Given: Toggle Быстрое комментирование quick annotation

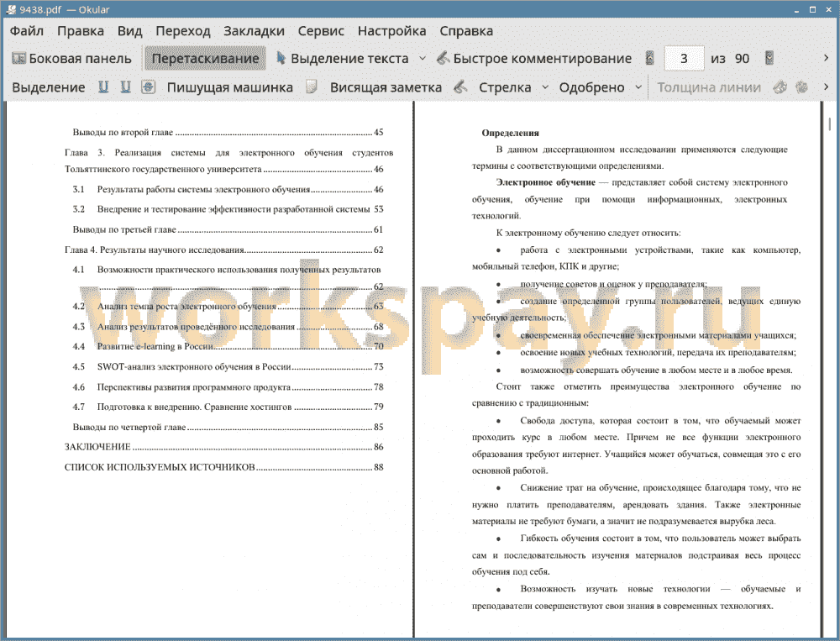Looking at the screenshot, I should click(534, 59).
